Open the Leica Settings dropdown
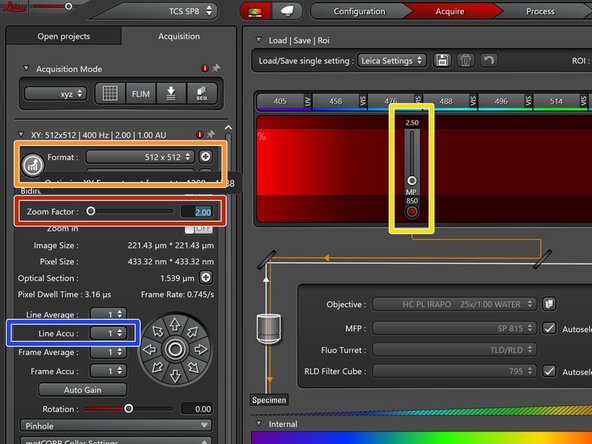 click(392, 60)
